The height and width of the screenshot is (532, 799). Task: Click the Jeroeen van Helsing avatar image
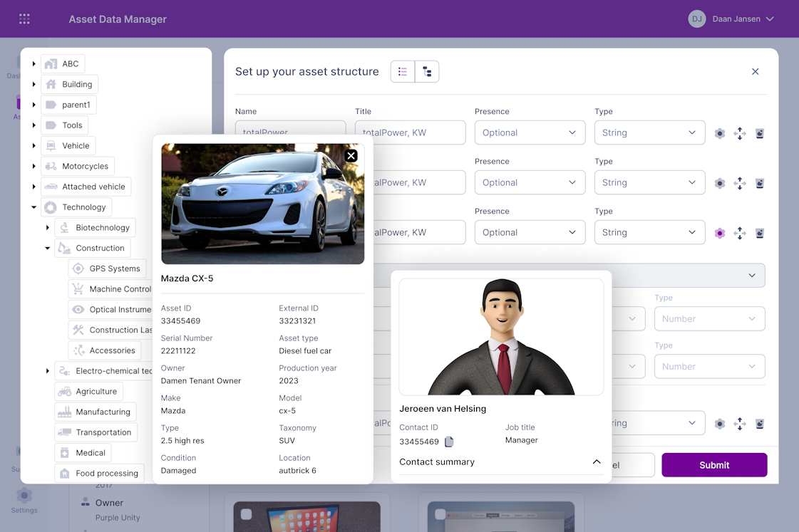(x=501, y=337)
